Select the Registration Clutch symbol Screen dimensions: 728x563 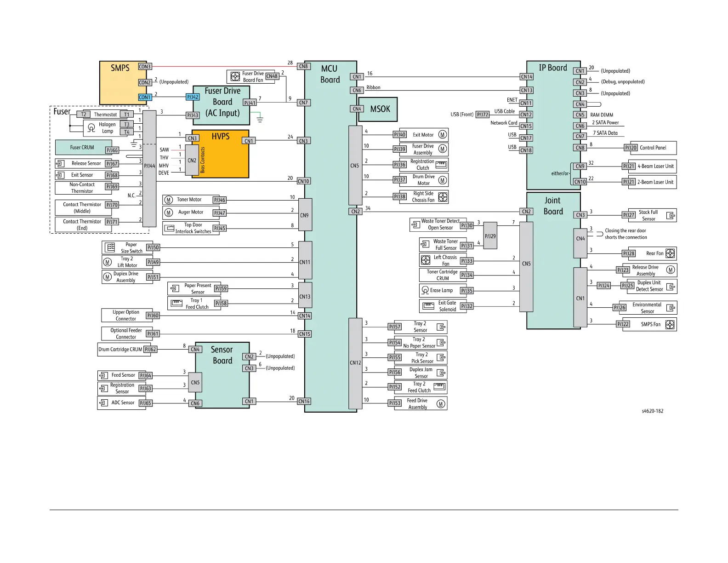[441, 164]
